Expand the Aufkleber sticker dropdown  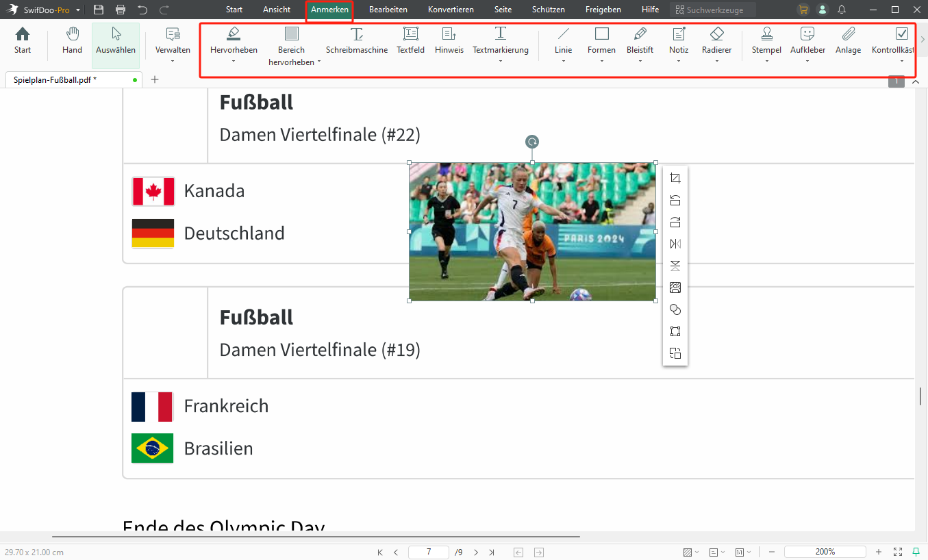coord(807,62)
